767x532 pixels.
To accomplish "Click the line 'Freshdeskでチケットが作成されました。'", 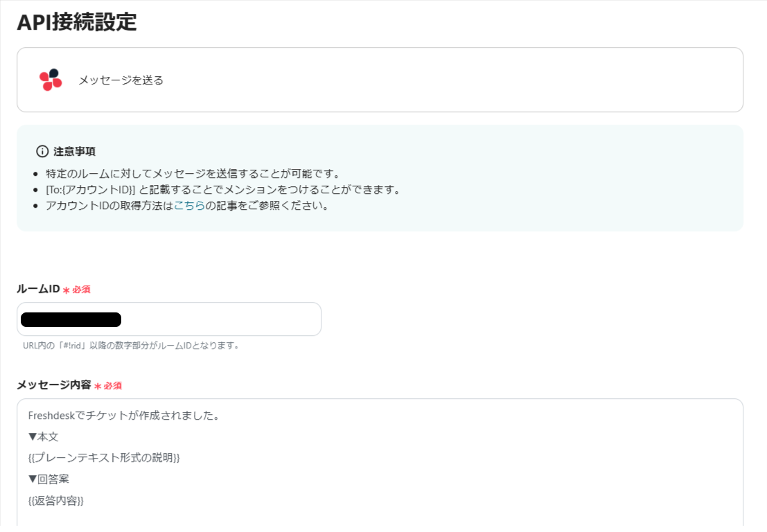I will 124,416.
